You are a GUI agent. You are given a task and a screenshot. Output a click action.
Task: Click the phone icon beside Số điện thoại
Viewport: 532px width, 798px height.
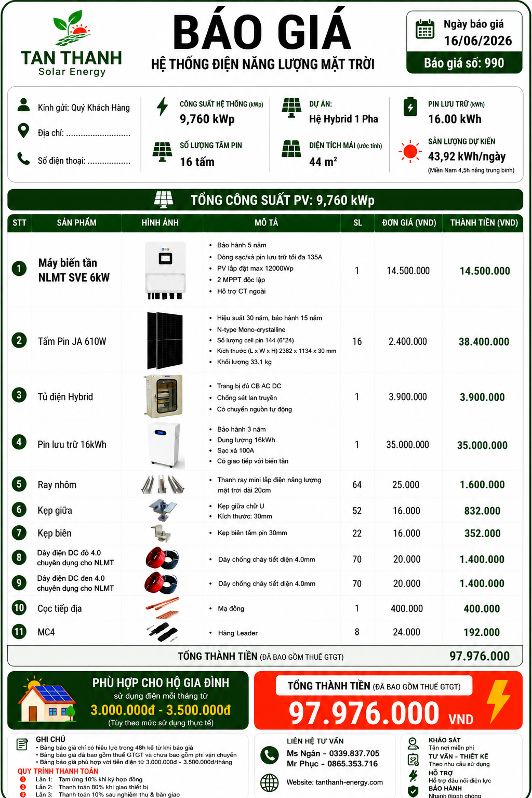pyautogui.click(x=23, y=158)
